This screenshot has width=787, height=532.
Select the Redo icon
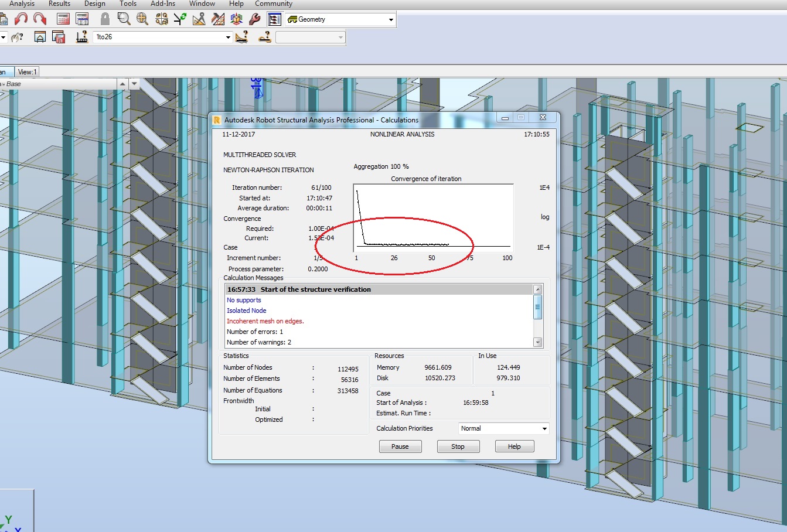(x=39, y=19)
